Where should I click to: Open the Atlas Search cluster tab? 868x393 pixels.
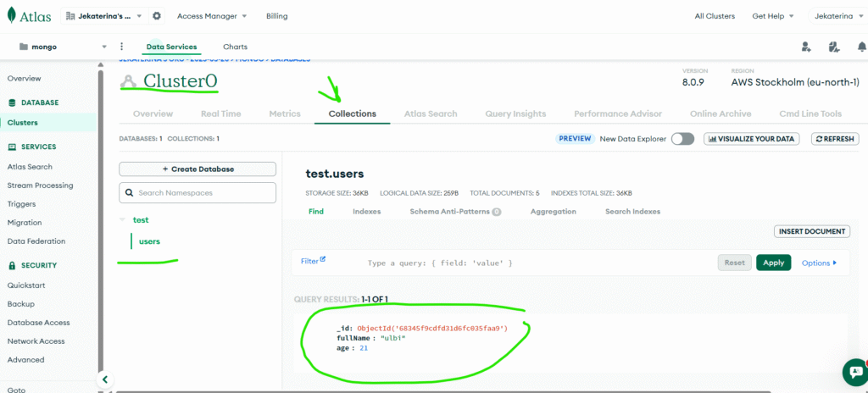click(431, 113)
